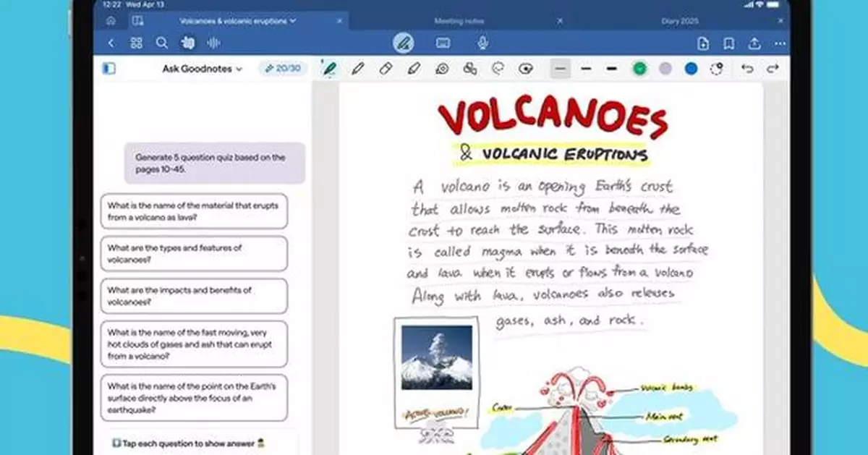Choose the thin stroke width

click(561, 69)
